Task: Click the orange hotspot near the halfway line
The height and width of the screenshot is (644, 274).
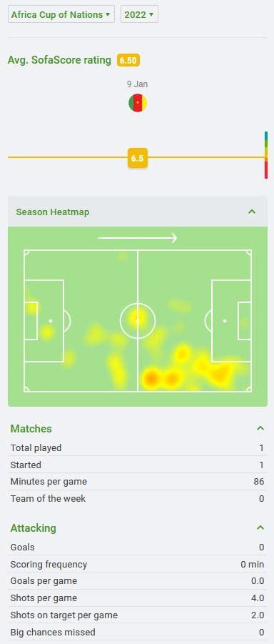Action: click(151, 378)
